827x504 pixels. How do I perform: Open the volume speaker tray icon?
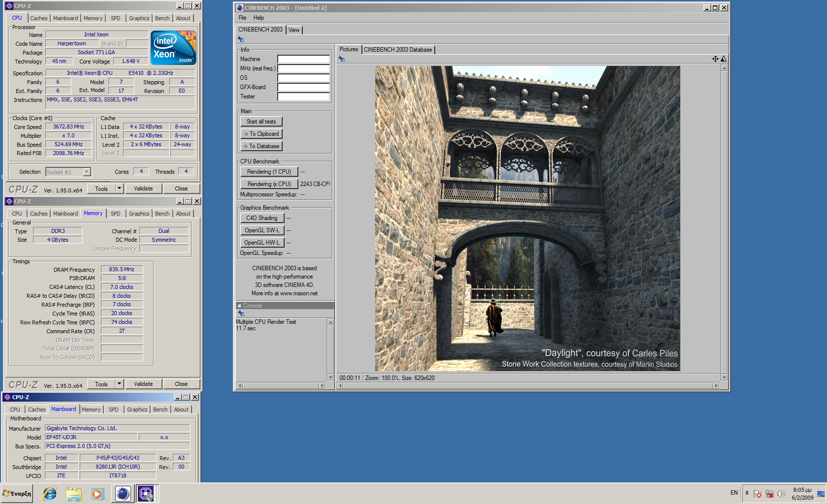coord(781,494)
